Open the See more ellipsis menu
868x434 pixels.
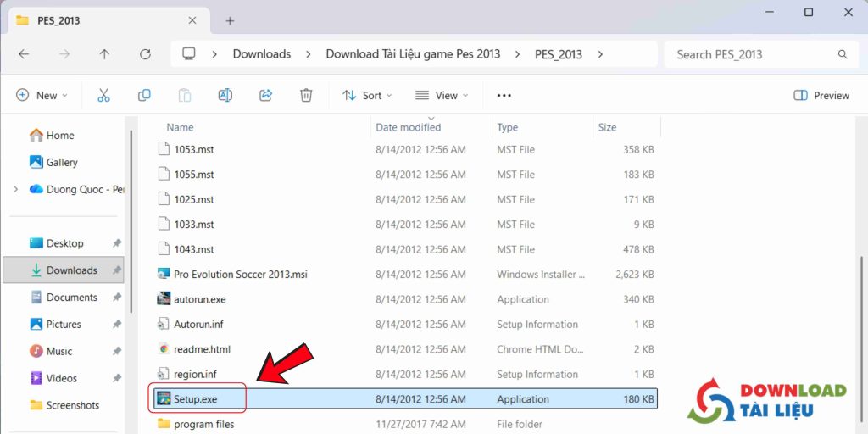[504, 95]
